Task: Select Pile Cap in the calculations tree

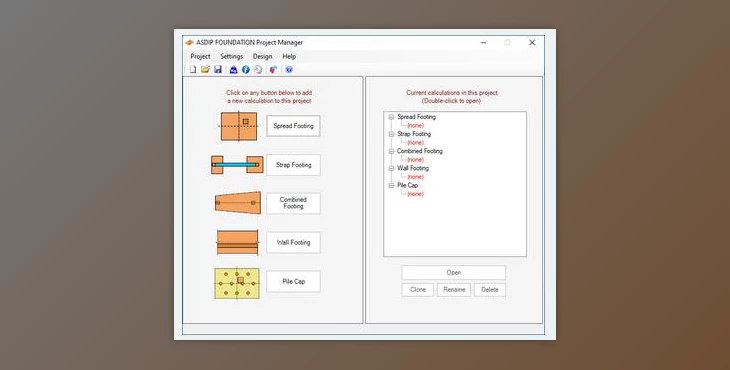Action: [x=407, y=185]
